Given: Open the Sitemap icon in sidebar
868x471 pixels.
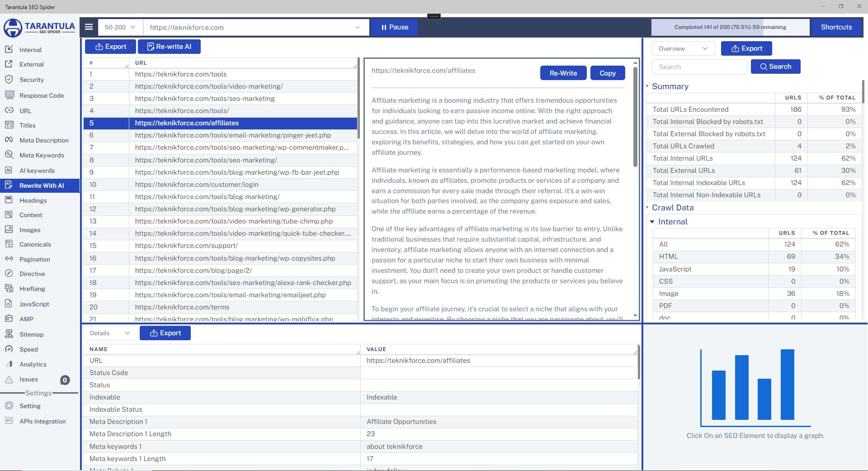Looking at the screenshot, I should tap(9, 334).
